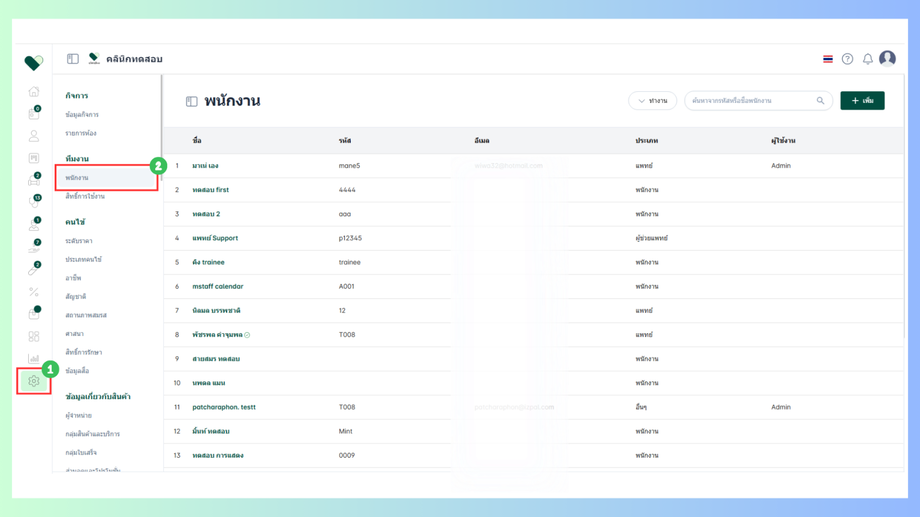The height and width of the screenshot is (517, 920).
Task: Click the employee search input field
Action: click(x=758, y=101)
